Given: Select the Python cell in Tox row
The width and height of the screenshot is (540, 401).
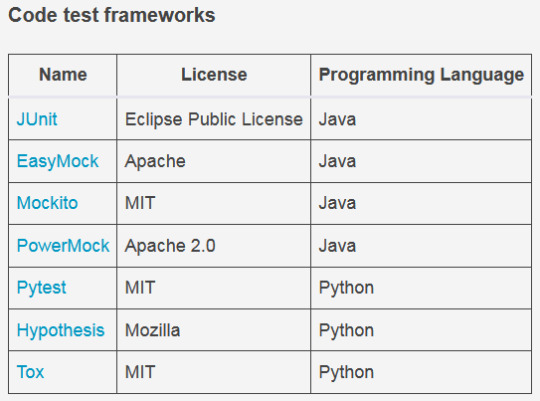Looking at the screenshot, I should pos(421,372).
